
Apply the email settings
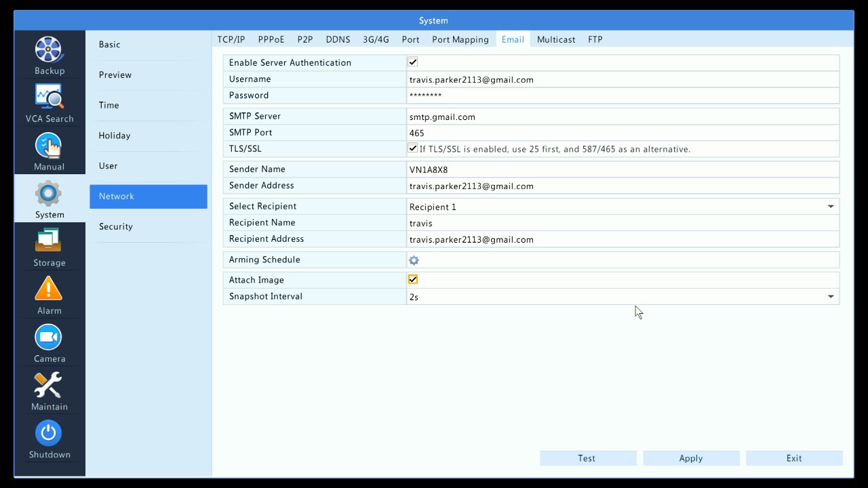point(690,458)
